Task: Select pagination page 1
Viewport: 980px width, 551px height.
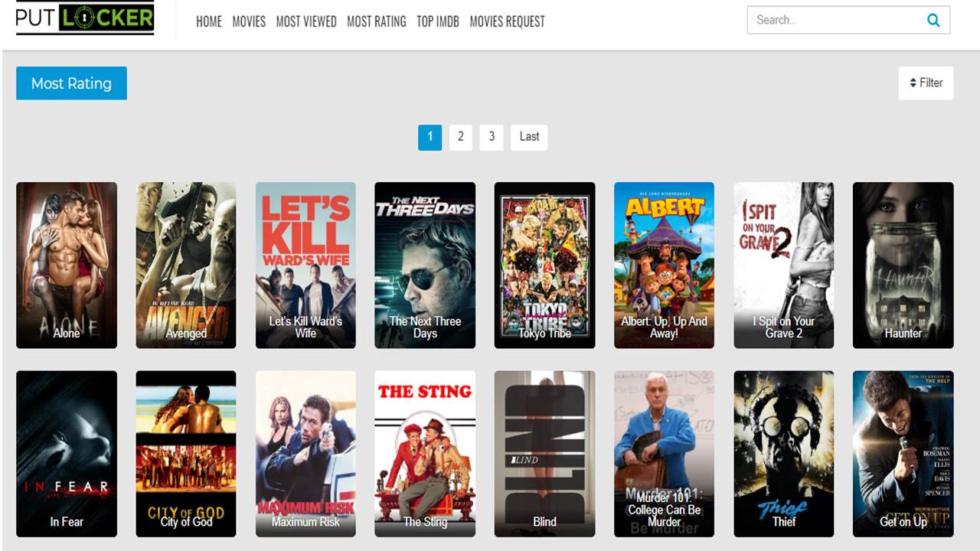Action: 430,137
